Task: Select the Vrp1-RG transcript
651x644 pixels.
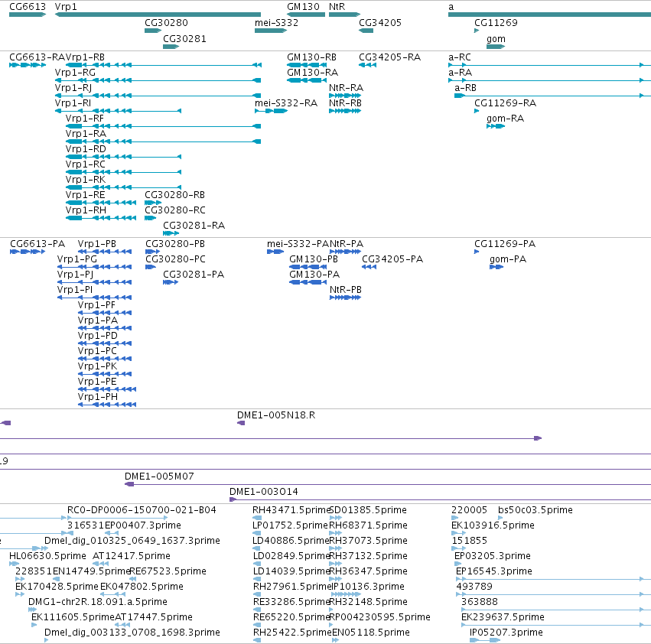Action: tap(158, 80)
